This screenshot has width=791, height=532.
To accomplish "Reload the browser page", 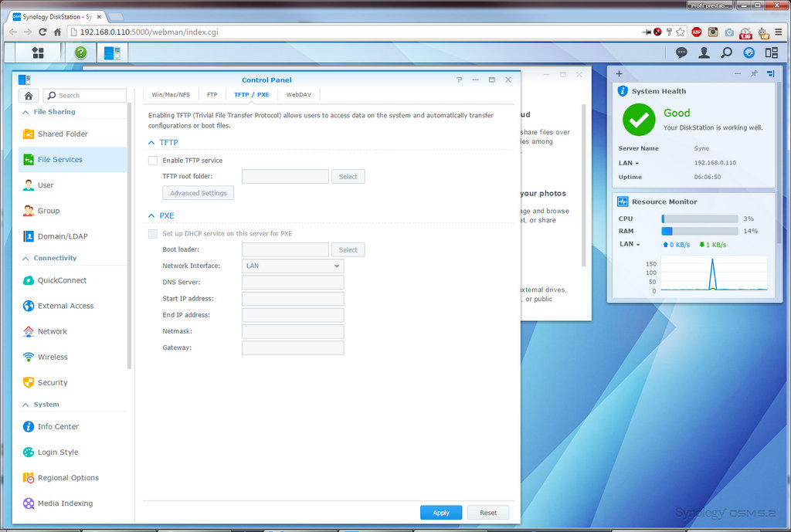I will pyautogui.click(x=42, y=32).
